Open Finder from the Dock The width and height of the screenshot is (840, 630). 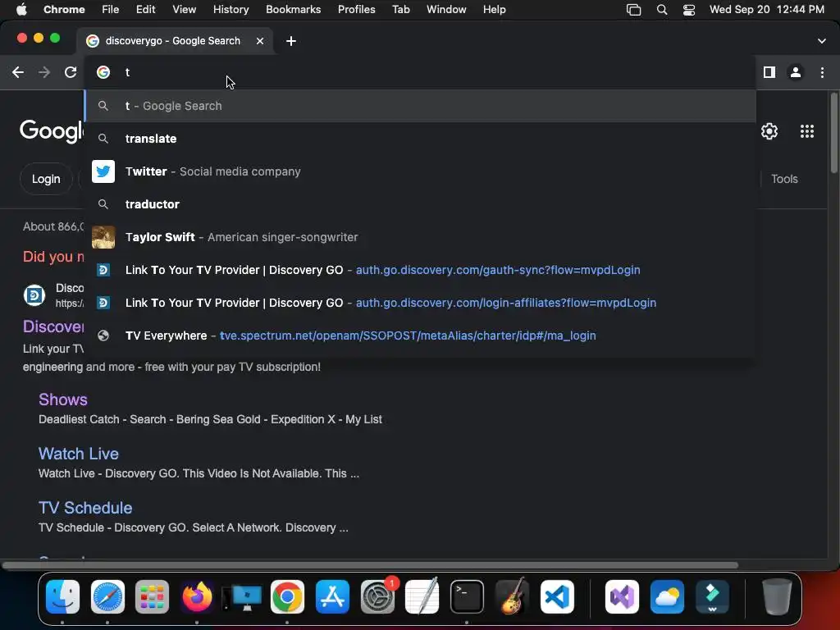pyautogui.click(x=62, y=597)
